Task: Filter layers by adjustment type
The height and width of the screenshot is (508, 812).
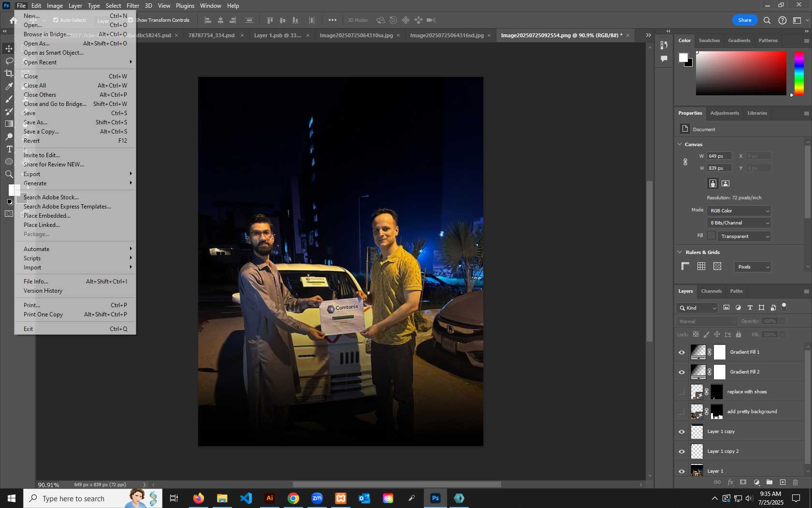Action: point(738,308)
